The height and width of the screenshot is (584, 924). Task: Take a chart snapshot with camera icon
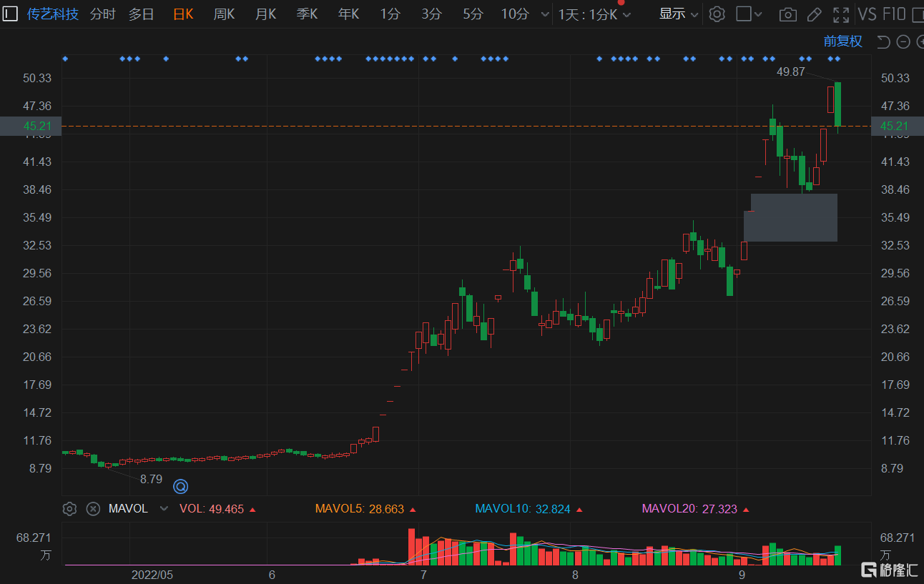pyautogui.click(x=788, y=14)
